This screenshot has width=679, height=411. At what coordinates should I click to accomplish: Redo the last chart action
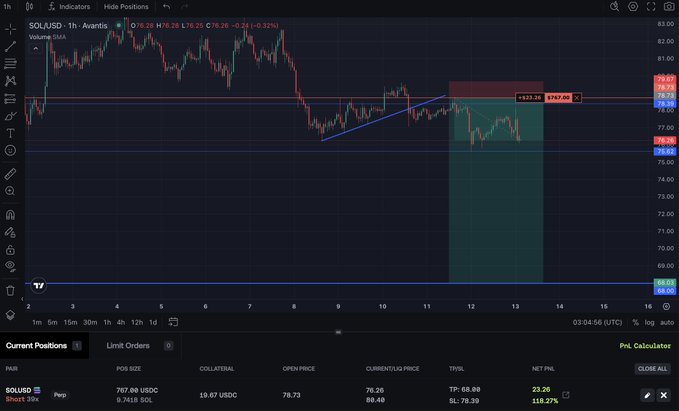[184, 6]
